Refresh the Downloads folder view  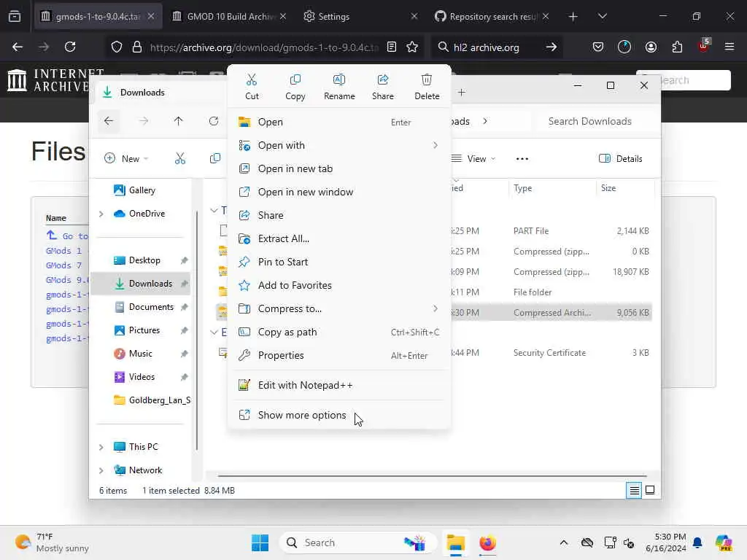[214, 121]
